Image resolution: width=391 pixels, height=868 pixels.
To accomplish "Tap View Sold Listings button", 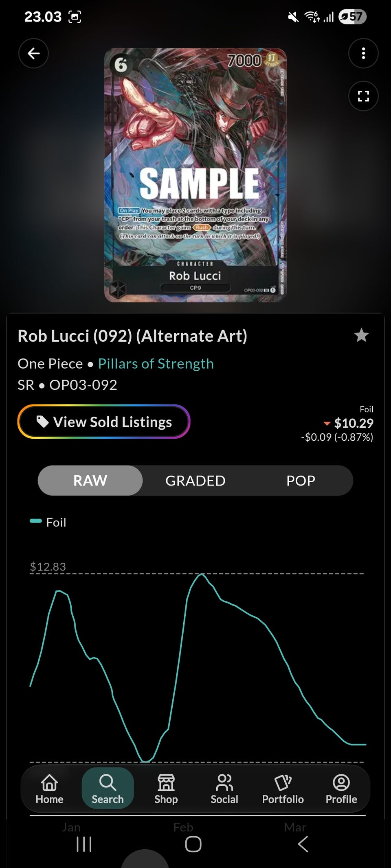I will [x=104, y=422].
